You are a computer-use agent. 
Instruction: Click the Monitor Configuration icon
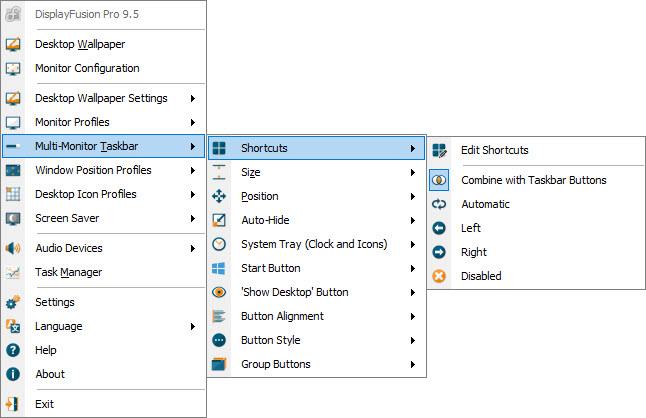(13, 68)
